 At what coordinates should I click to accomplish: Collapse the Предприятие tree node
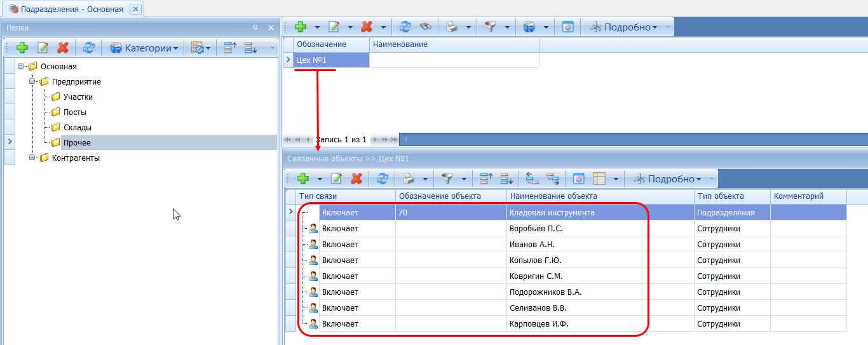click(x=32, y=81)
